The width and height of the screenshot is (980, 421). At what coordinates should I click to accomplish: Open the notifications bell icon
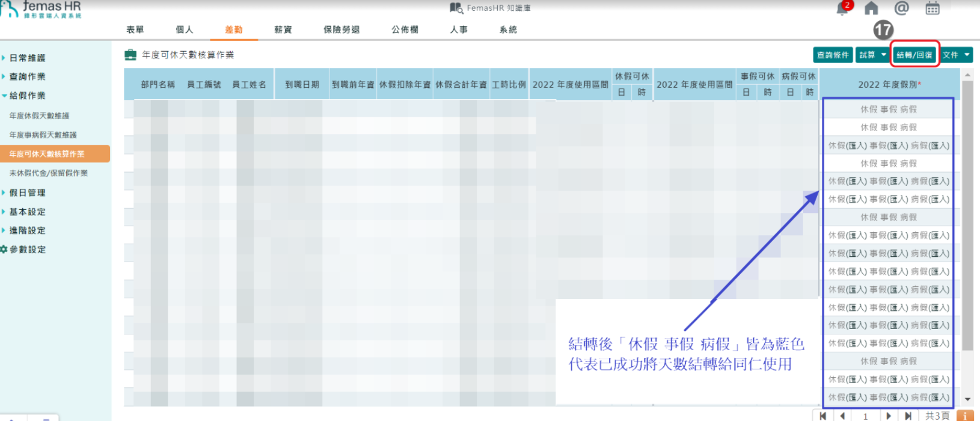click(x=843, y=8)
